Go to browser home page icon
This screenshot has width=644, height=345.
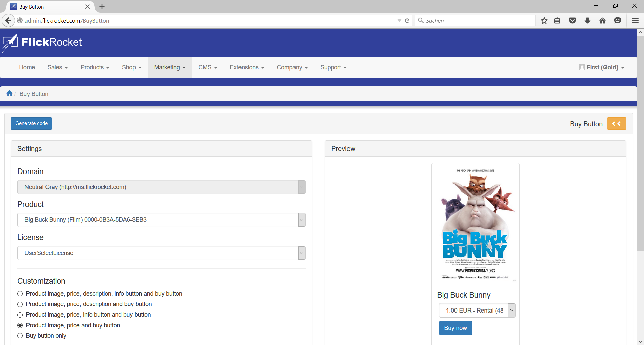point(602,21)
